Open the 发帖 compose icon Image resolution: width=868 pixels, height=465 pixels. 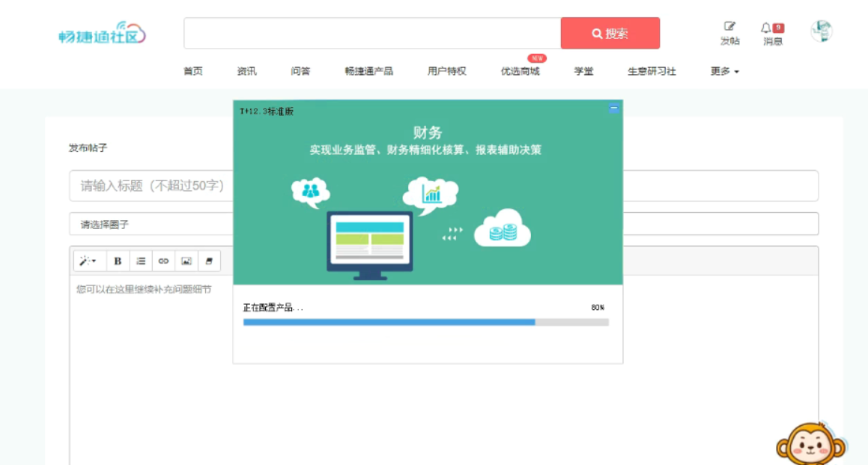click(729, 33)
